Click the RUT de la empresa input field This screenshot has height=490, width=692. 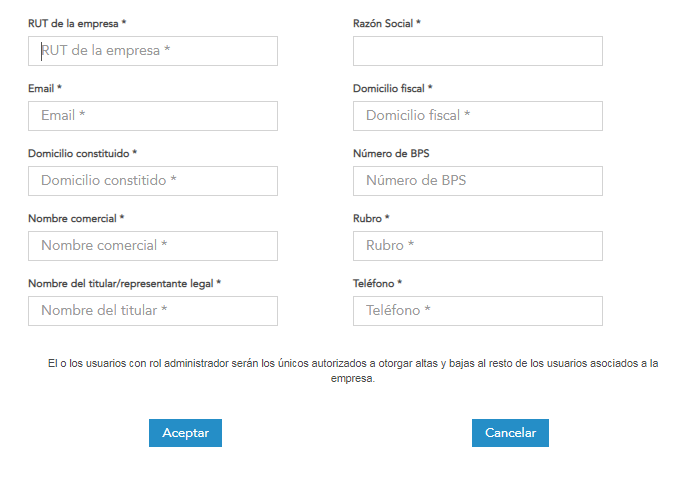click(153, 51)
